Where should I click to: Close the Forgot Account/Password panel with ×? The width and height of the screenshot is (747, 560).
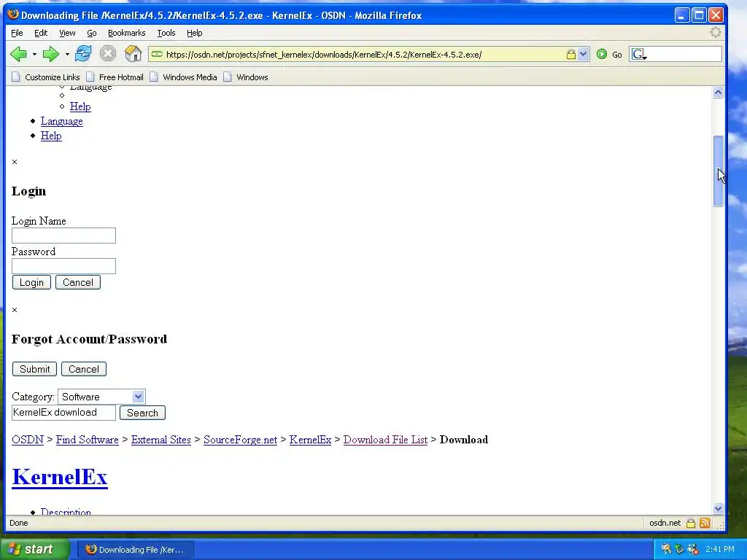click(15, 310)
